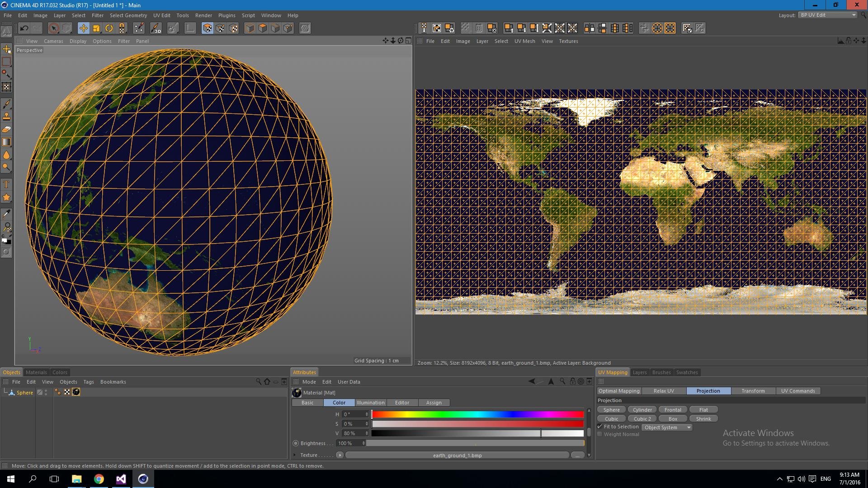Select the Clone Stamp tool
The image size is (868, 488).
click(6, 117)
